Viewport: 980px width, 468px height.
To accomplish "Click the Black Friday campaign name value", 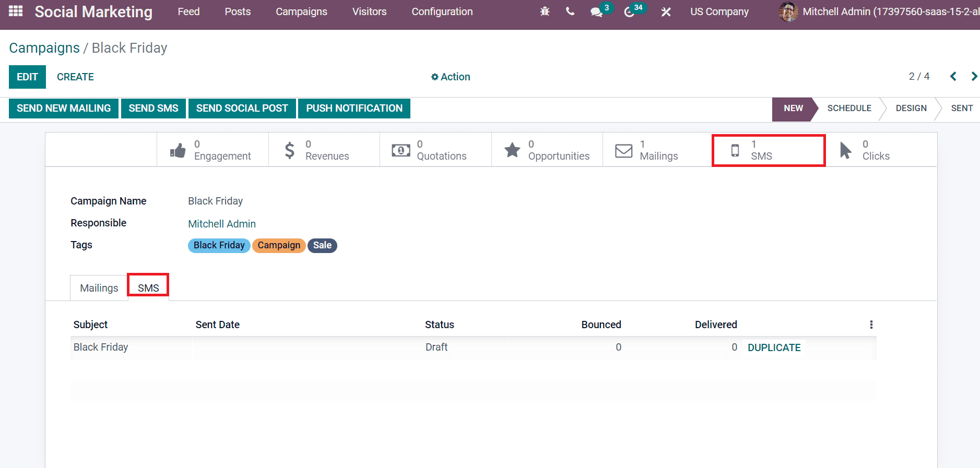I will pos(216,201).
